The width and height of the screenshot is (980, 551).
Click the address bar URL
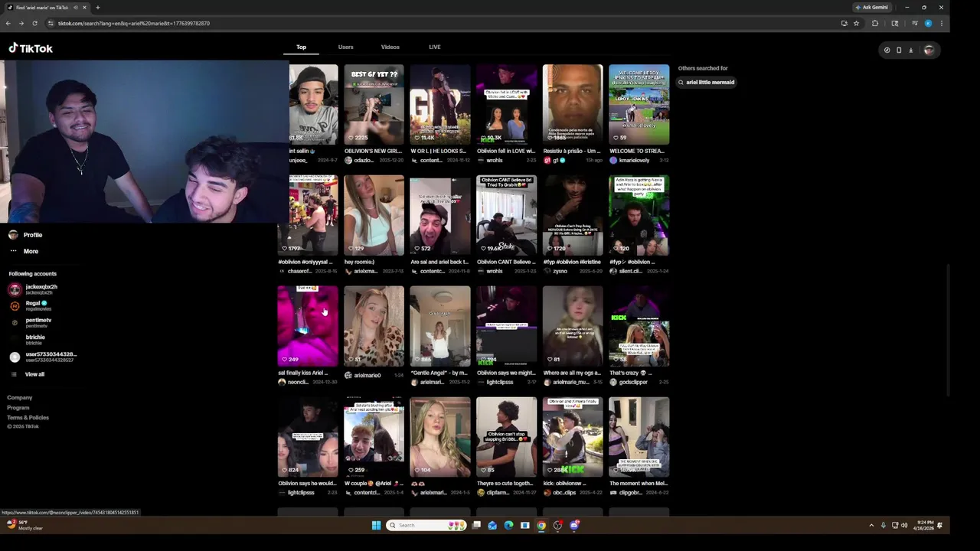(133, 23)
